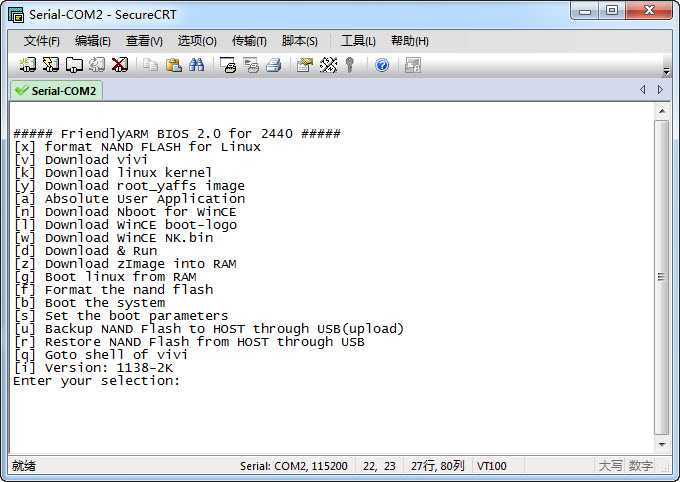This screenshot has height=482, width=680.
Task: Click the line '[u] Backup NAND Flash to HOST'
Action: (x=209, y=329)
